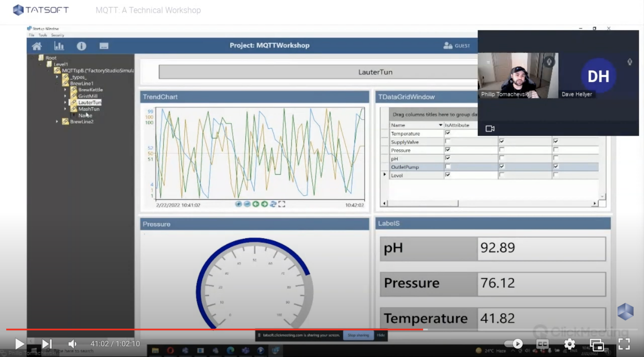Open the Home icon in project toolbar

pyautogui.click(x=37, y=46)
